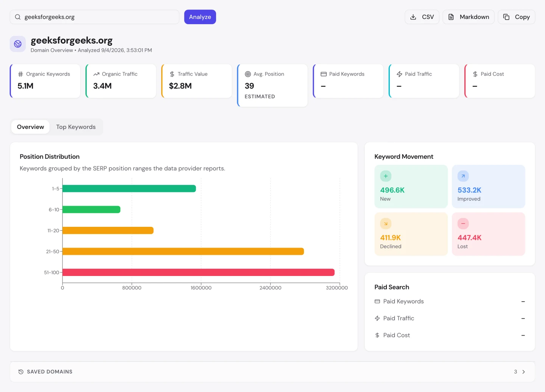Click the 6-10 position bar in chart
The width and height of the screenshot is (545, 392).
91,209
